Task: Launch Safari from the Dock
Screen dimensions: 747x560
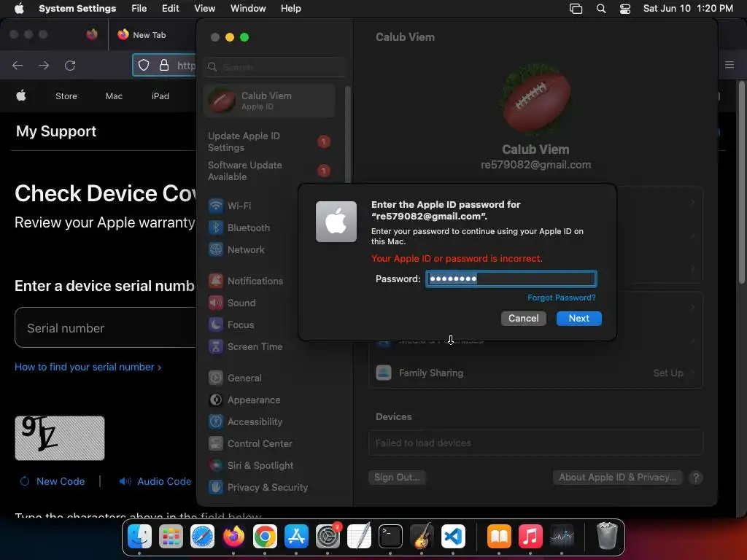Action: (x=203, y=537)
